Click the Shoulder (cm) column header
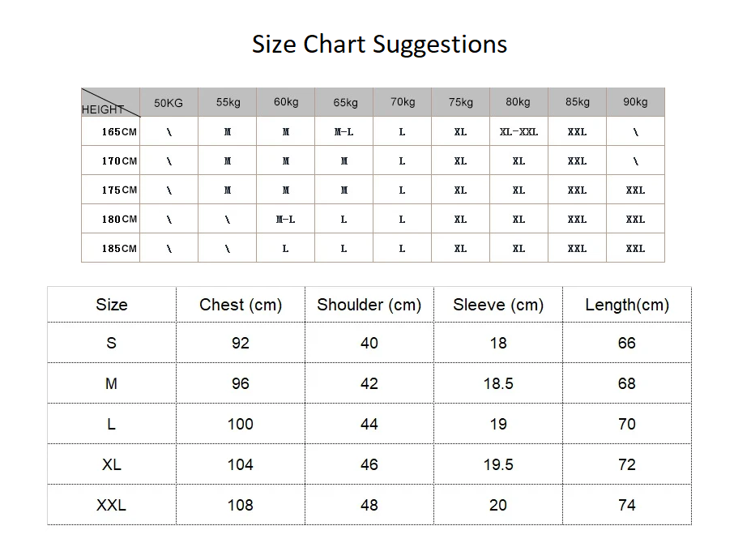751x560 pixels. [369, 305]
